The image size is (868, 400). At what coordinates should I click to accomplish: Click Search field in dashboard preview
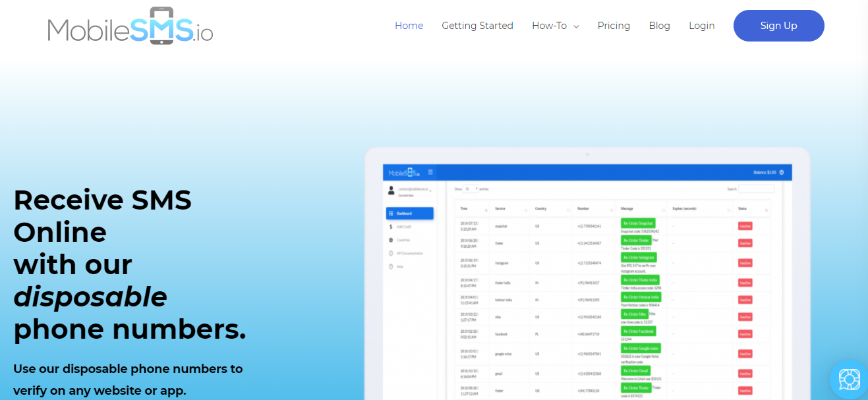pyautogui.click(x=756, y=189)
